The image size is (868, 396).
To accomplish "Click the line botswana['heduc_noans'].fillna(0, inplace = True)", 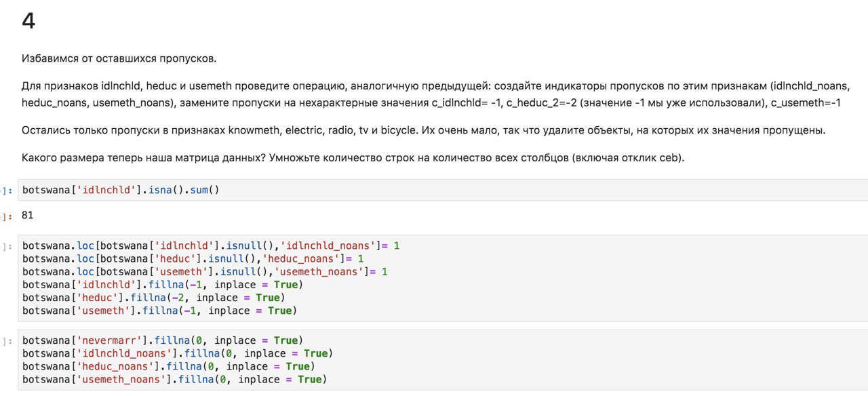I will 169,366.
